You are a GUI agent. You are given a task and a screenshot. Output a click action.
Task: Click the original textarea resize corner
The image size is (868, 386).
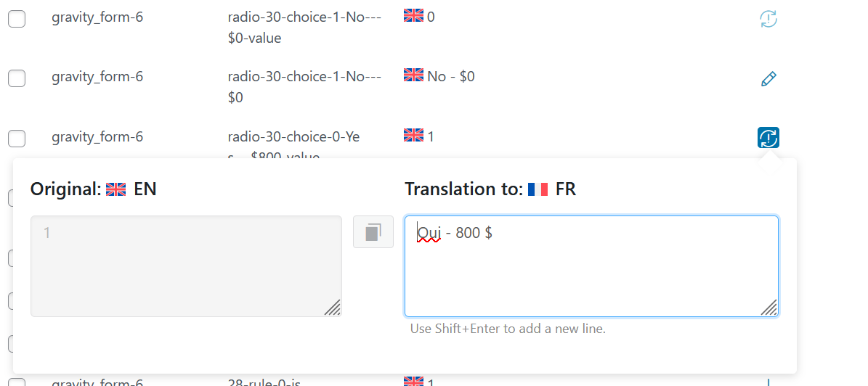(332, 308)
